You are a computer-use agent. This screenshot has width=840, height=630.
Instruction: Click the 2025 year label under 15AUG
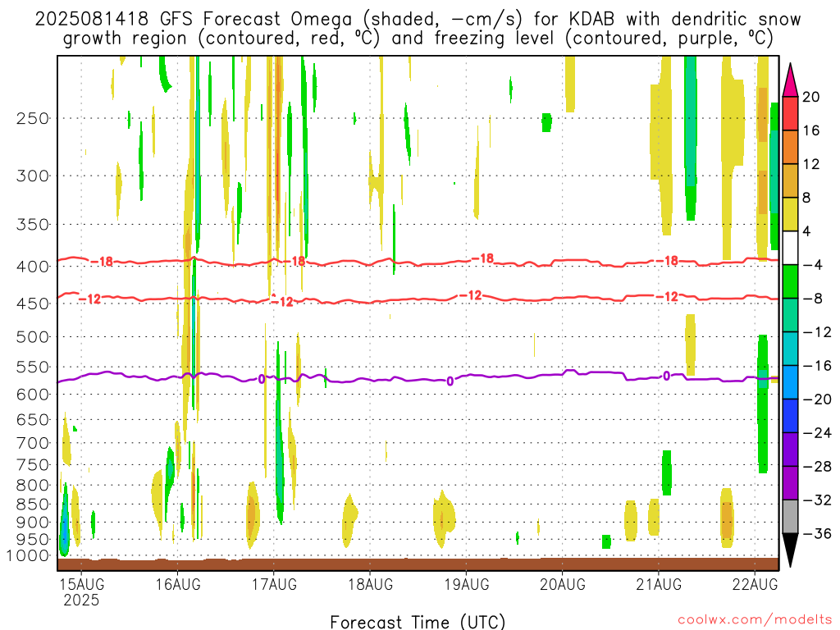click(81, 600)
